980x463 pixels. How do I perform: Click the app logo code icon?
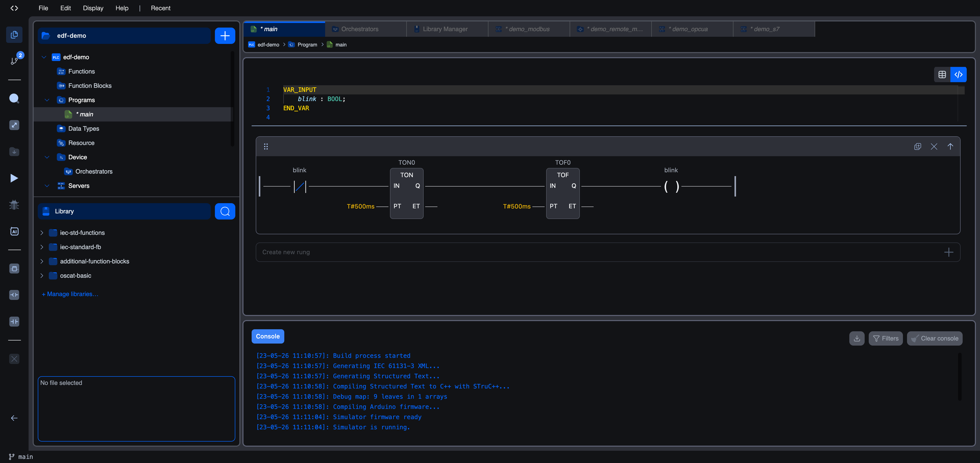(x=14, y=8)
